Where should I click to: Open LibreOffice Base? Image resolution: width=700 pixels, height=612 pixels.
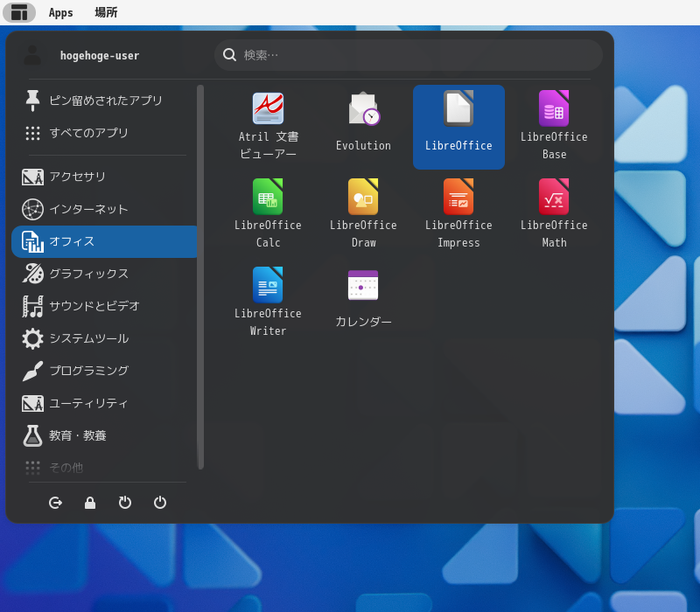[554, 127]
